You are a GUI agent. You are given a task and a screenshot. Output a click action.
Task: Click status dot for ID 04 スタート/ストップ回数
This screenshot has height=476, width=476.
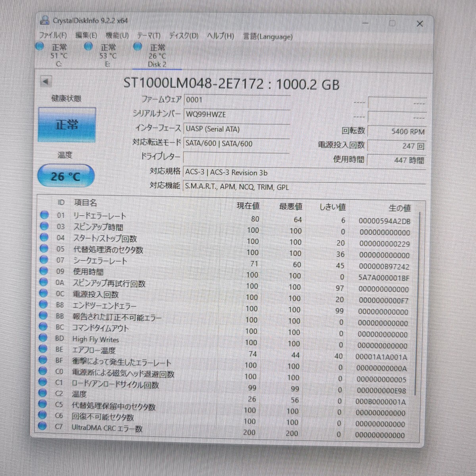(x=44, y=237)
